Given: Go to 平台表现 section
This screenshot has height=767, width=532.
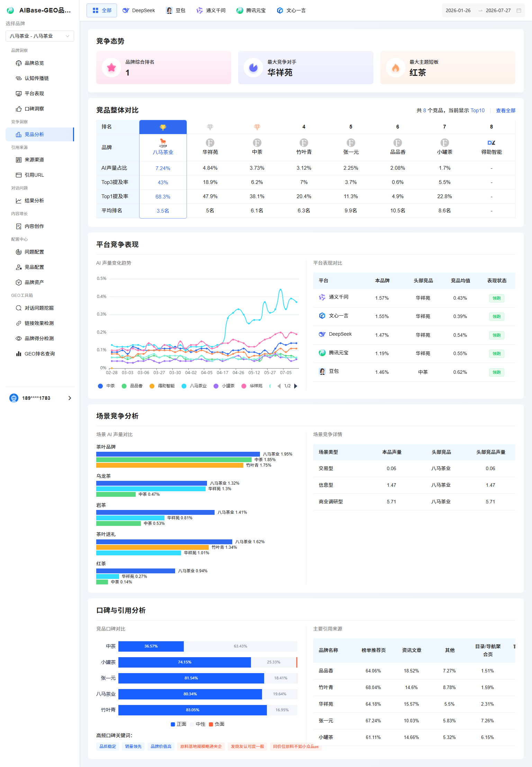Looking at the screenshot, I should [x=39, y=94].
